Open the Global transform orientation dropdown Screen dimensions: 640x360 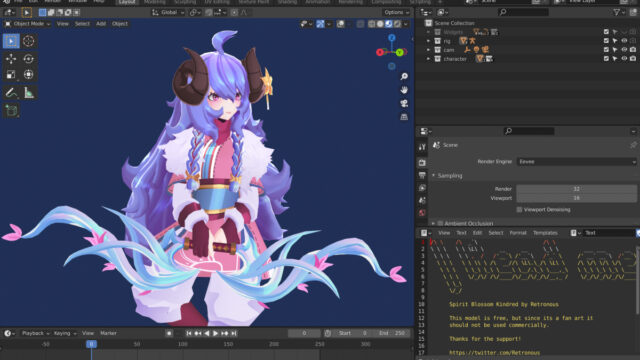point(168,13)
